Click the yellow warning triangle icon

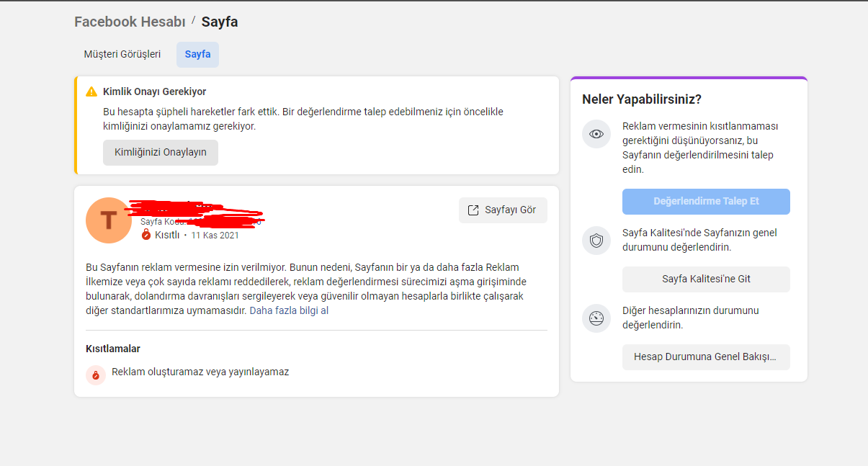point(91,91)
